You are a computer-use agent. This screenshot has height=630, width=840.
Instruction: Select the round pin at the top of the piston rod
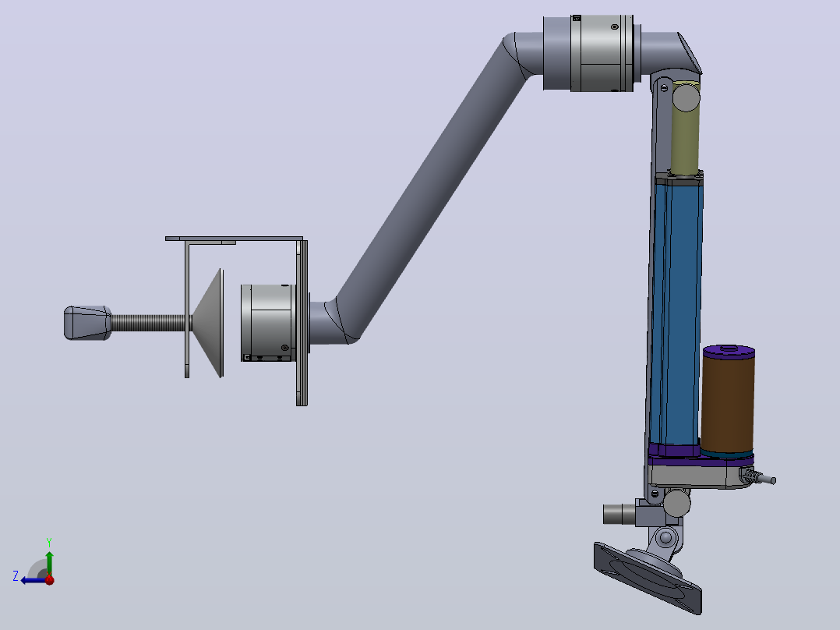(x=686, y=97)
